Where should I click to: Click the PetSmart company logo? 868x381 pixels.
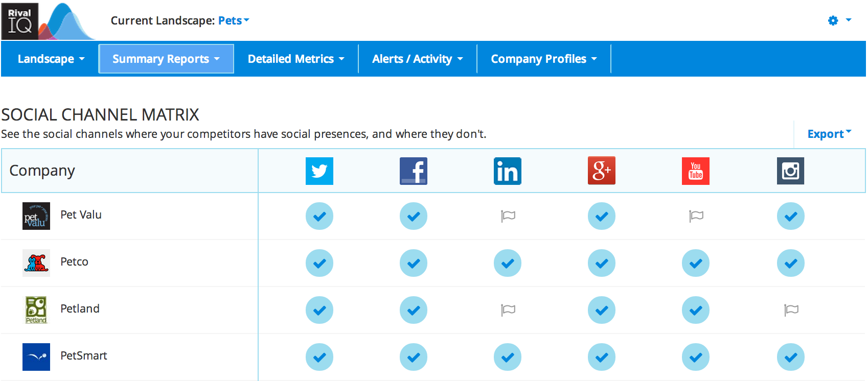click(x=36, y=357)
